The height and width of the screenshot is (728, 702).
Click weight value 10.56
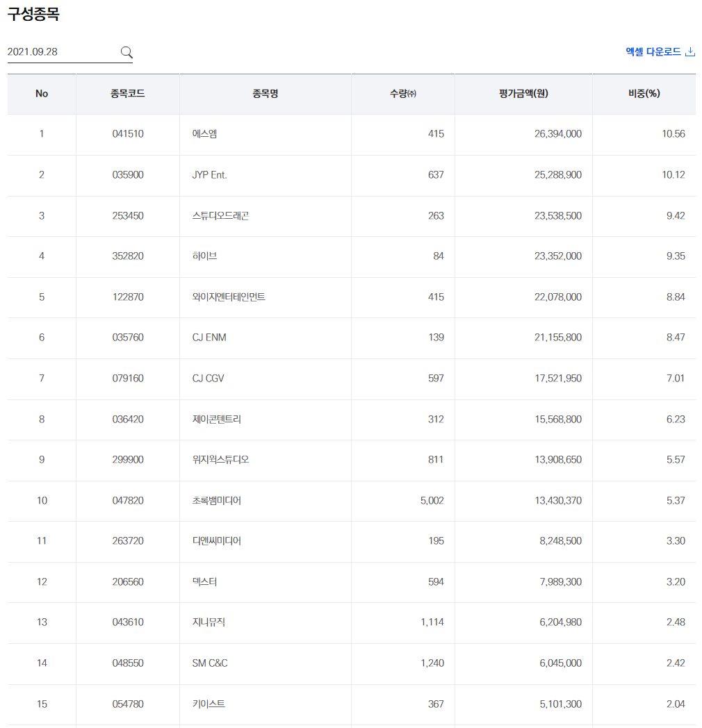tap(674, 133)
